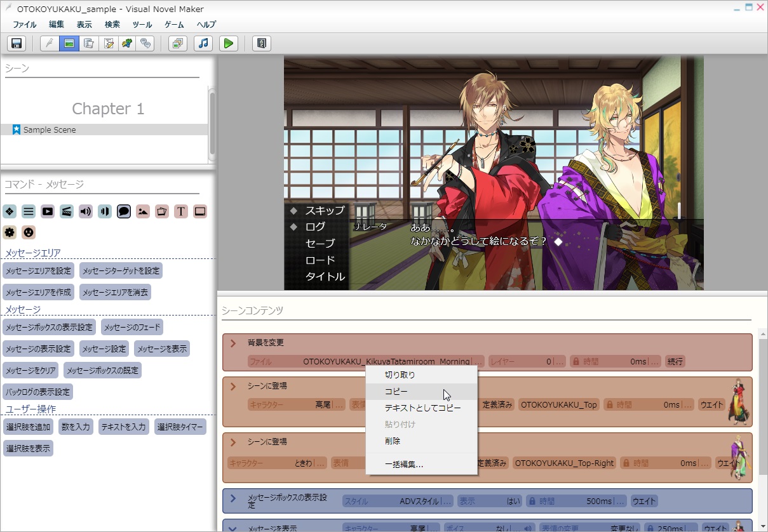The width and height of the screenshot is (768, 532).
Task: Open the ツール menu in menu bar
Action: coord(142,24)
